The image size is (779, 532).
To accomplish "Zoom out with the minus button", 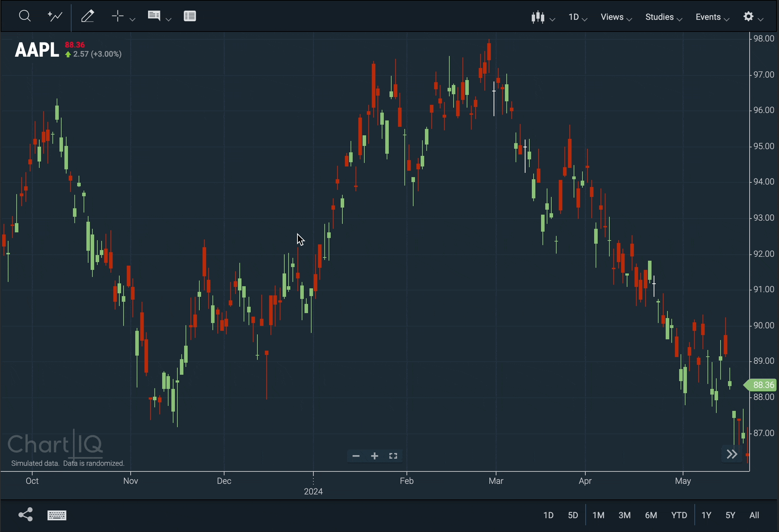I will 356,456.
